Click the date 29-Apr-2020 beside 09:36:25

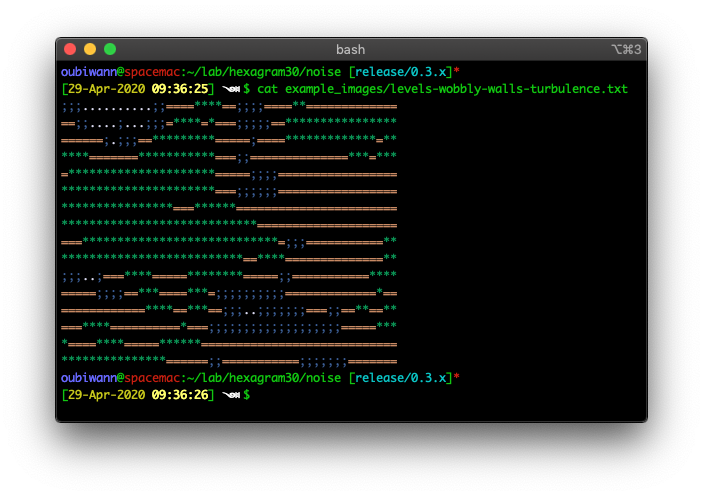tap(107, 89)
